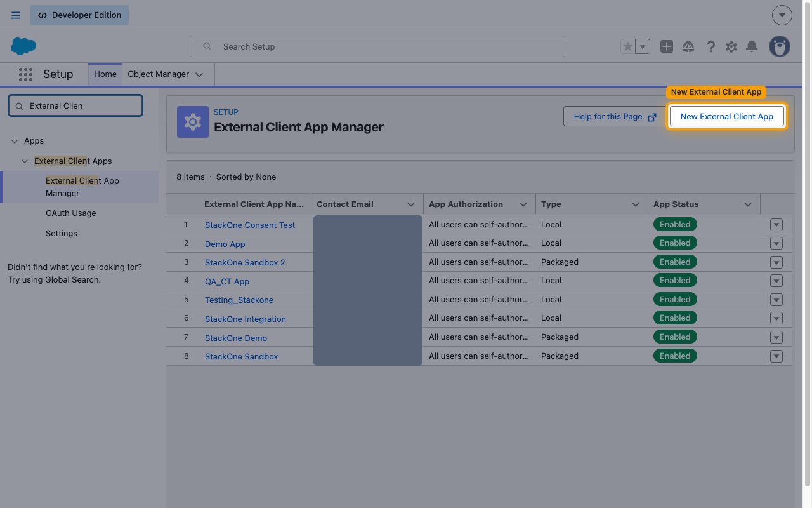Open the Setup gear icon in header
The height and width of the screenshot is (508, 812).
[x=731, y=46]
